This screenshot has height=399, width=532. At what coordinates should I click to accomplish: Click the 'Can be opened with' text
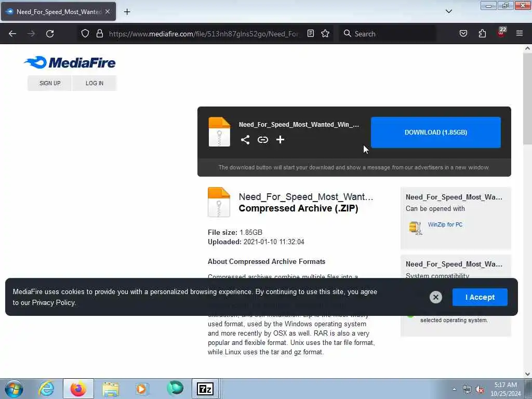point(435,209)
